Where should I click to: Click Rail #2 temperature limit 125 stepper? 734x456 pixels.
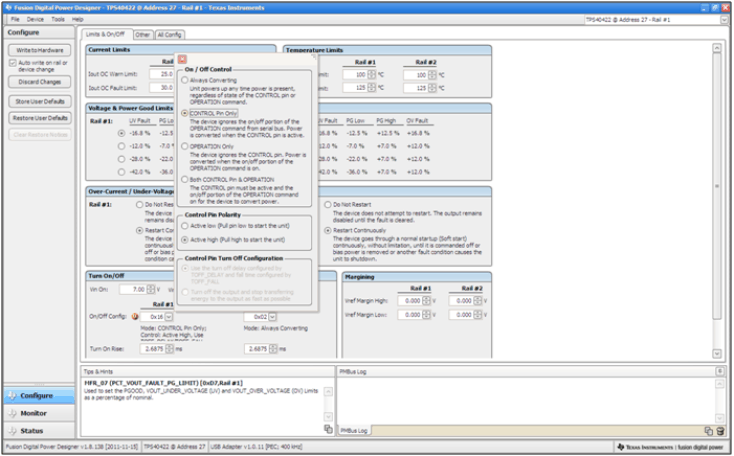432,88
